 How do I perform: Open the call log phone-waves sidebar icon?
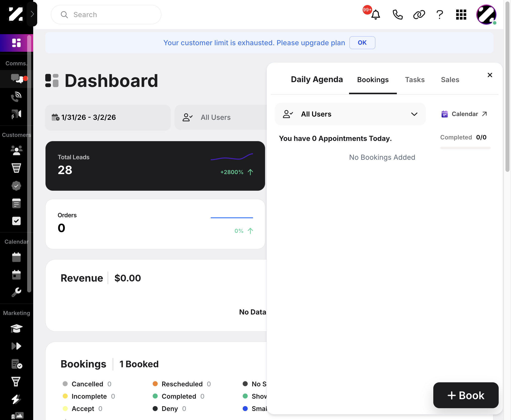[16, 96]
